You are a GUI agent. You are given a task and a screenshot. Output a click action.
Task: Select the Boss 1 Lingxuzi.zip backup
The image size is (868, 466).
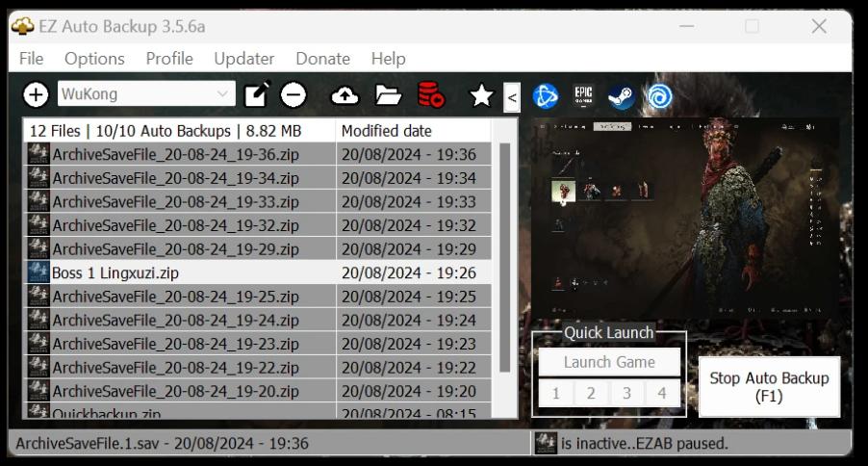pyautogui.click(x=259, y=272)
